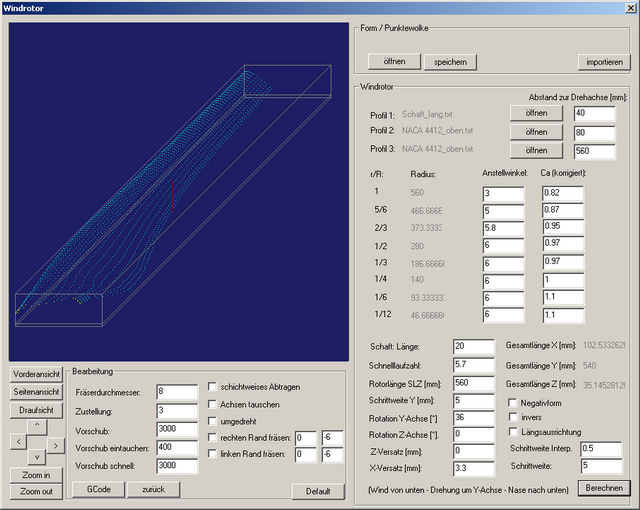Toggle the Achsen tauschen checkbox
The width and height of the screenshot is (640, 510).
click(x=213, y=404)
